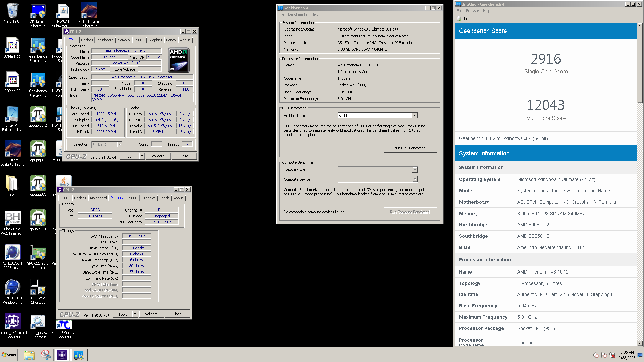The width and height of the screenshot is (644, 362).
Task: Switch to CPU-Z via taskbar icon
Action: (x=62, y=355)
